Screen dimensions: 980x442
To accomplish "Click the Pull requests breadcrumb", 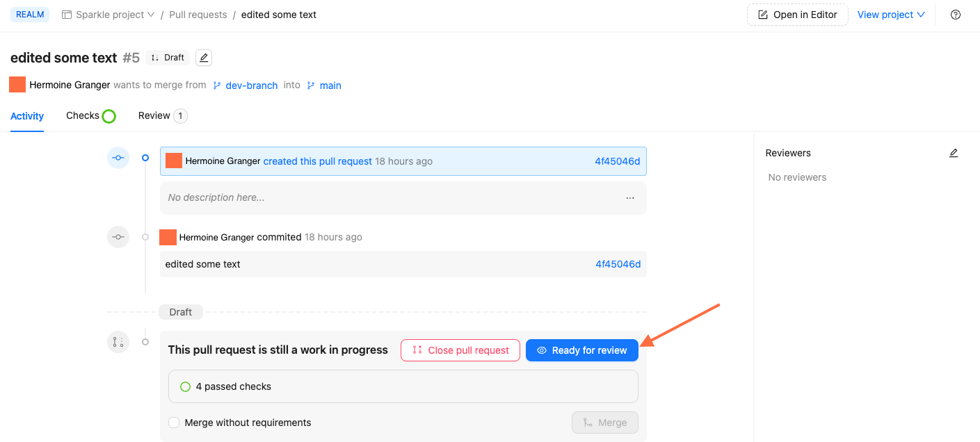I will (x=198, y=14).
